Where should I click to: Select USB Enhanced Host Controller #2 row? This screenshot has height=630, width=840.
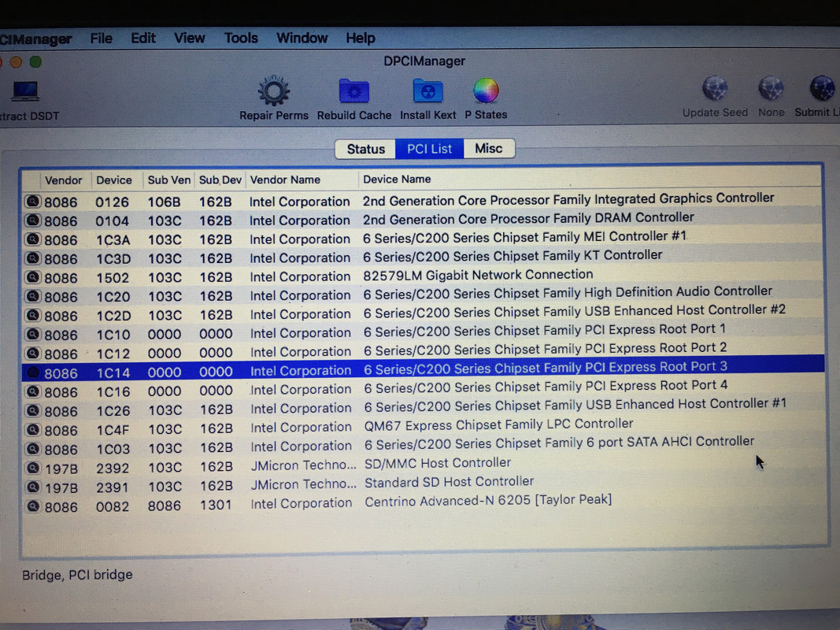coord(422,313)
